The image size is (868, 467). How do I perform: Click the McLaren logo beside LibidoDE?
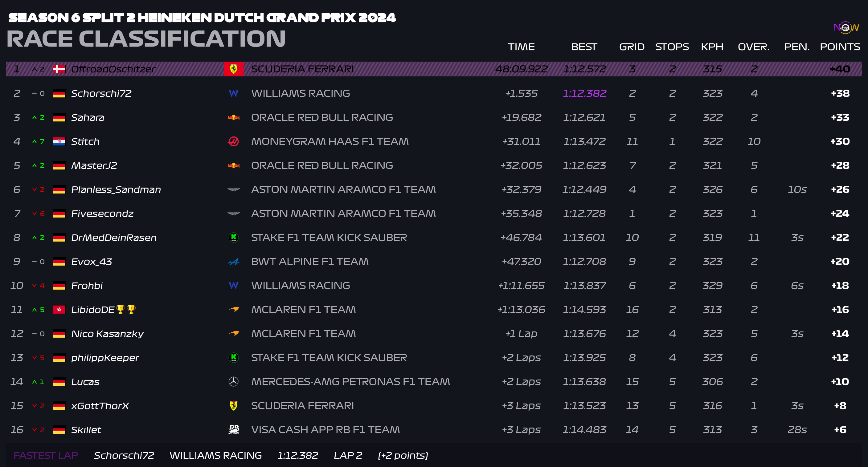[233, 309]
